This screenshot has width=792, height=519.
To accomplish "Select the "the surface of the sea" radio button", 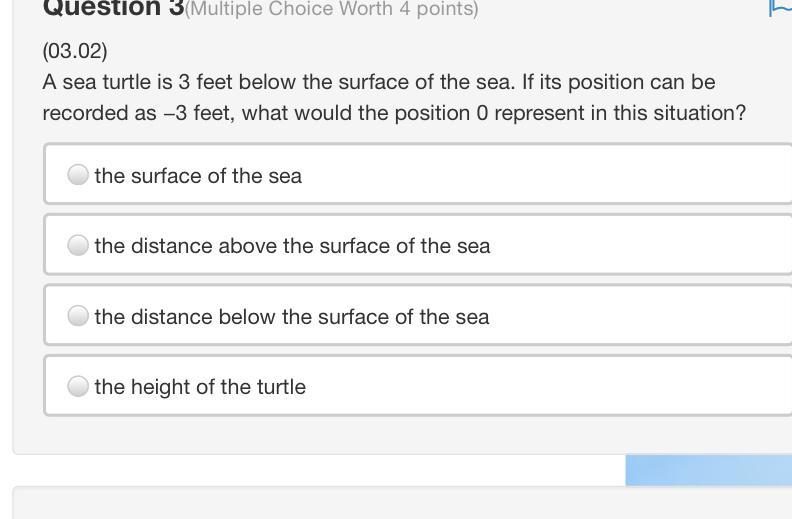I will pyautogui.click(x=78, y=175).
